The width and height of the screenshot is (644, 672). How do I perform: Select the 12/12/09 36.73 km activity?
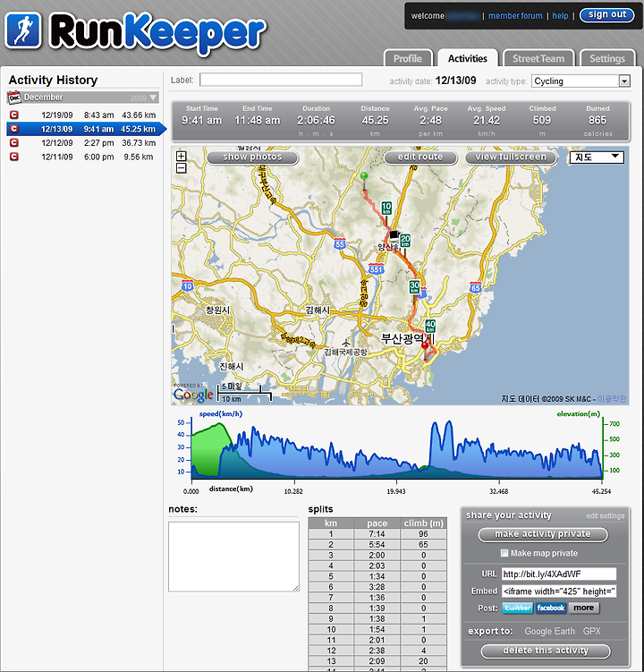83,142
